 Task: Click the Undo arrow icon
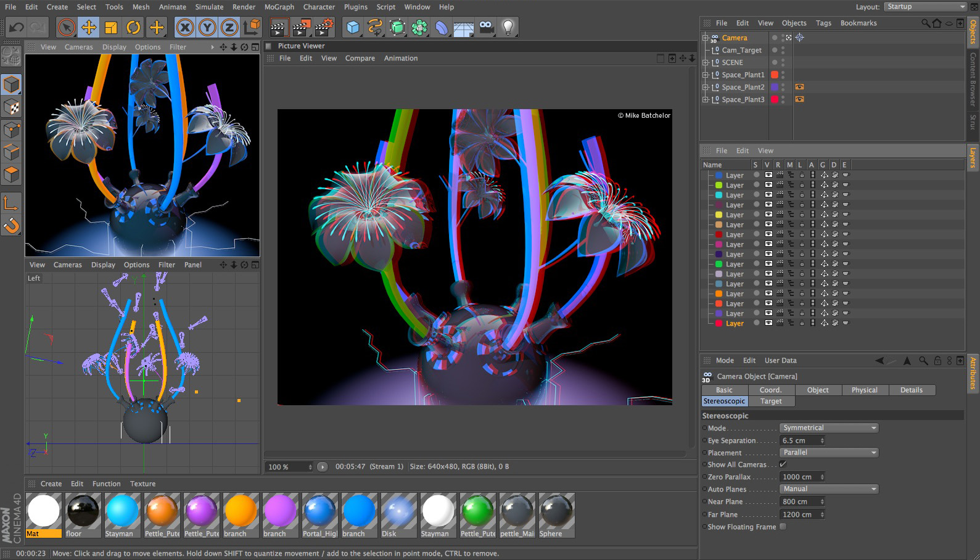pos(17,27)
